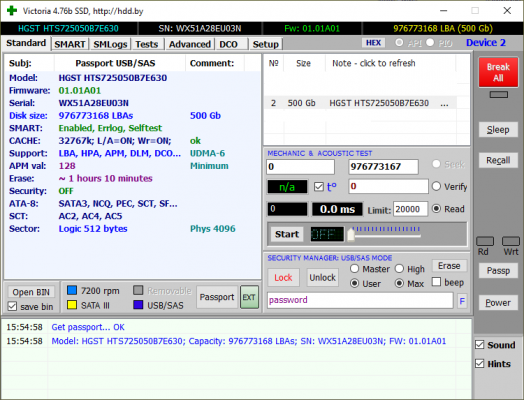Open the Advanced tab
524x400 pixels.
click(x=189, y=44)
